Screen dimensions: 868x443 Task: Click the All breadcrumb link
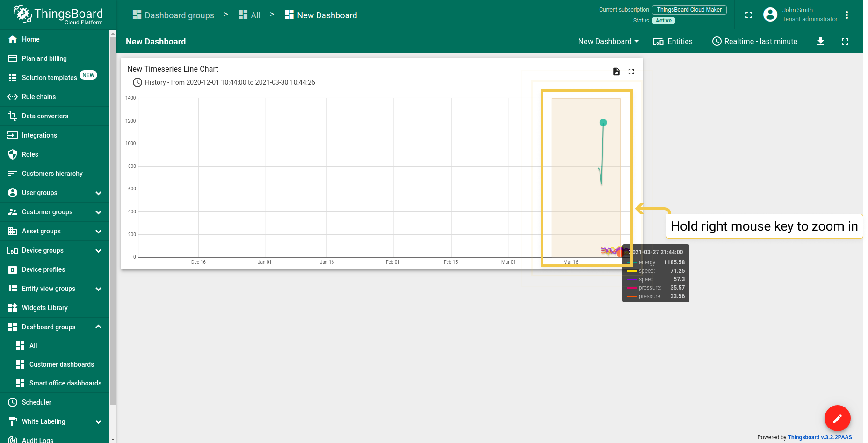[x=250, y=15]
